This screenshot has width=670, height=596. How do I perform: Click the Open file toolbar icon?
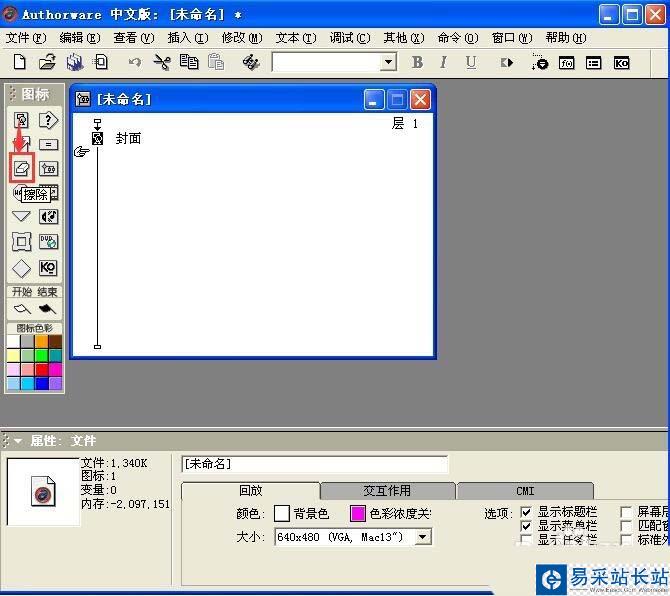(47, 62)
